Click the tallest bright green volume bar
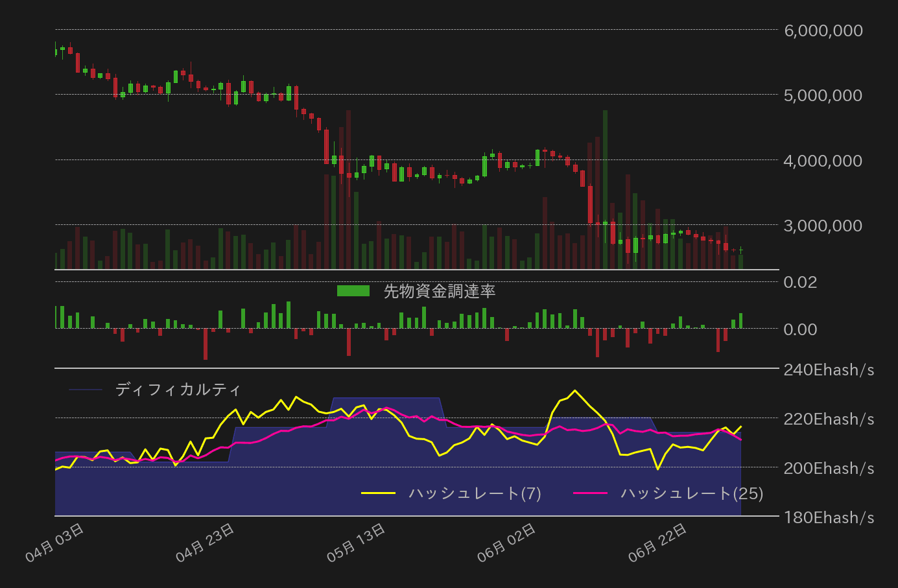Screen dimensions: 898x588 (x=605, y=188)
